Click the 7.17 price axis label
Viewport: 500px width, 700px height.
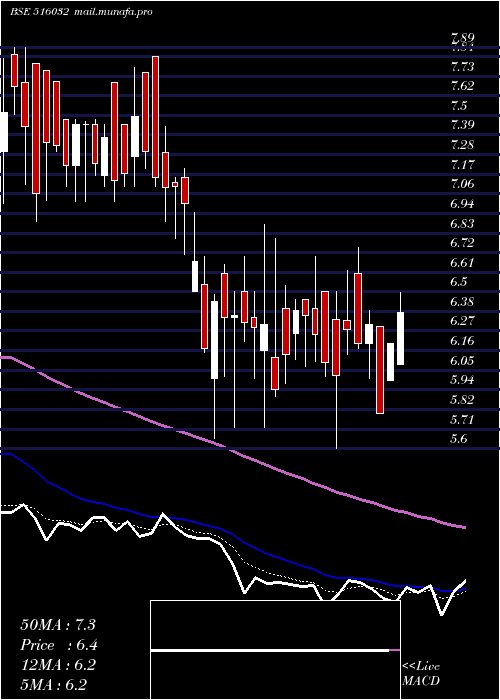[x=462, y=165]
